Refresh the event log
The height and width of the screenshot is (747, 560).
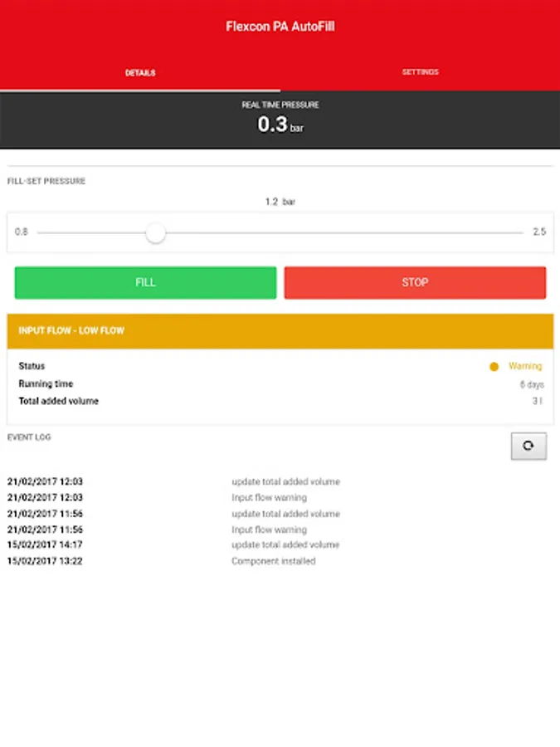click(528, 446)
